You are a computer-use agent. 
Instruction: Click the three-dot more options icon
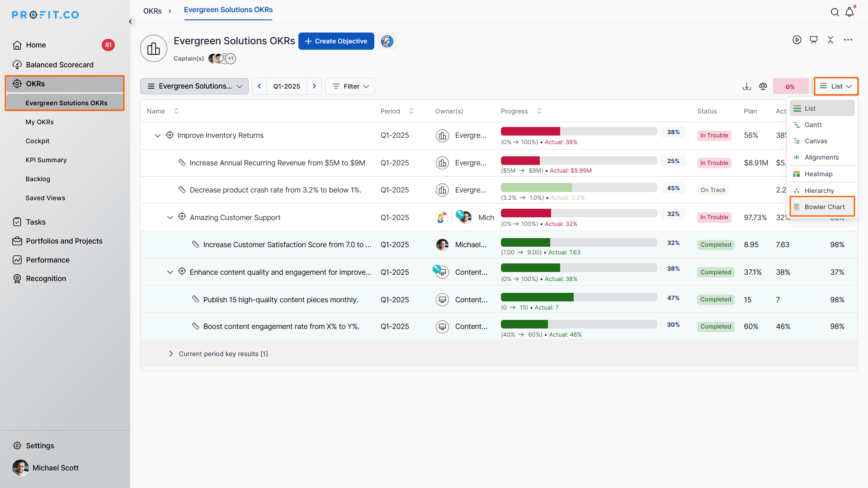click(848, 40)
